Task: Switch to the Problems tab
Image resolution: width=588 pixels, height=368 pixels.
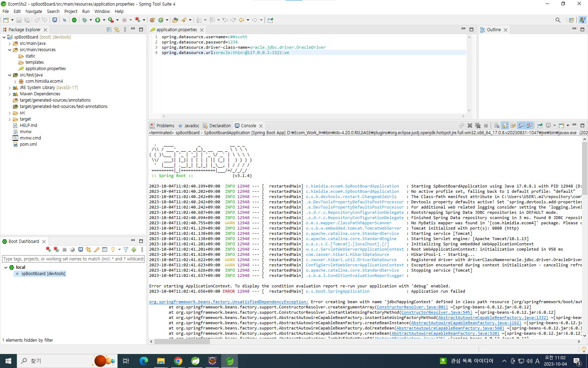Action: [162, 125]
